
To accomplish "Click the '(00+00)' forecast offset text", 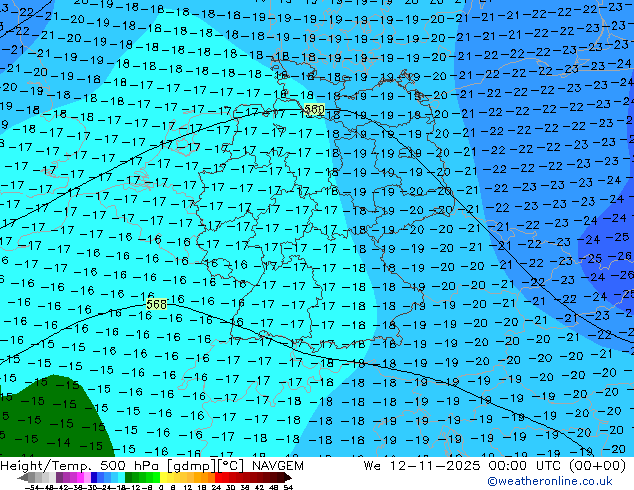I will pos(597,466).
